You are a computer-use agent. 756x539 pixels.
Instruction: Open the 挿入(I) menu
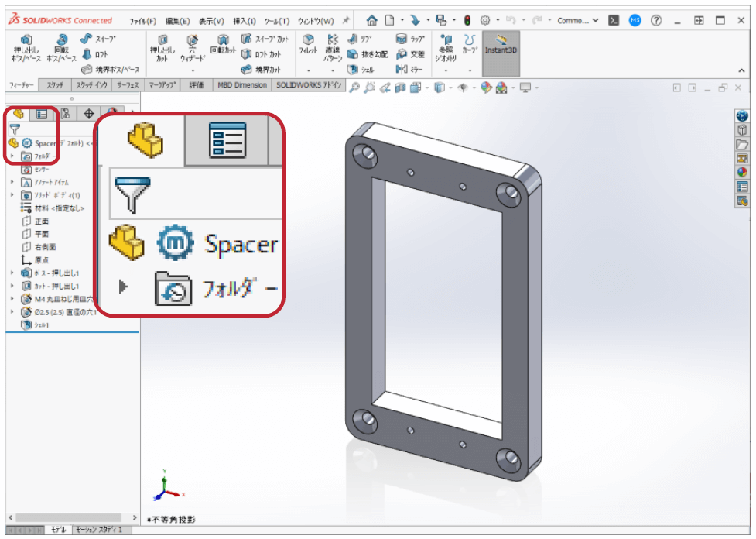pyautogui.click(x=245, y=21)
